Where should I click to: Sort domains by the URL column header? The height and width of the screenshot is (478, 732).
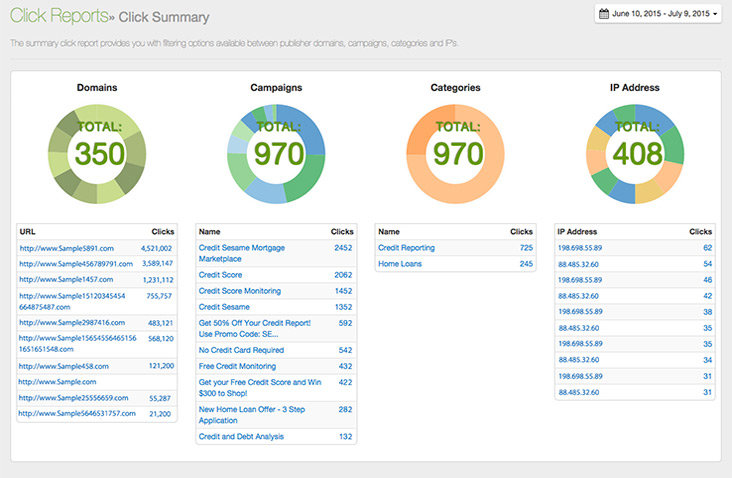(x=28, y=231)
